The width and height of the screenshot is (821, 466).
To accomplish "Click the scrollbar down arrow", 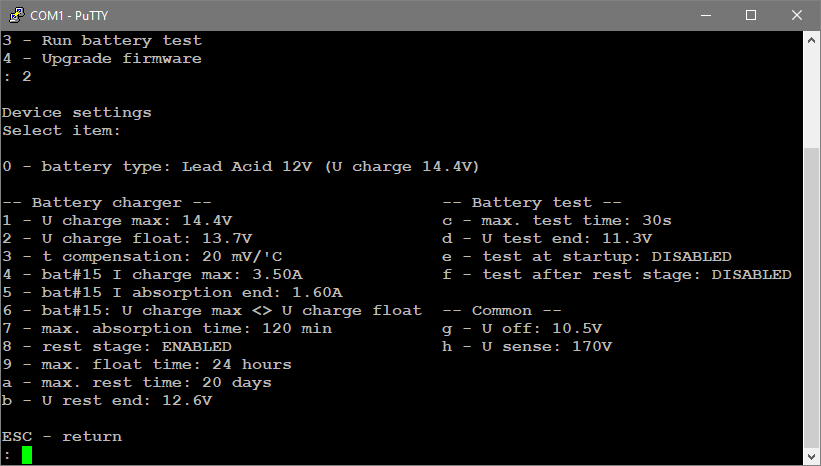I will [812, 456].
